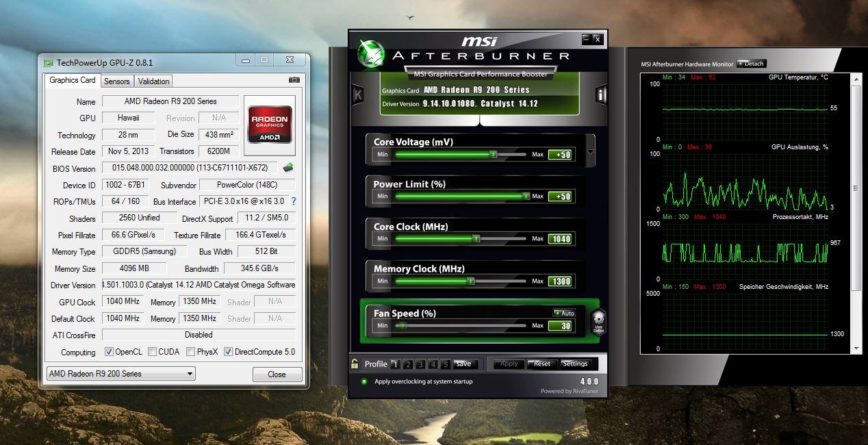Toggle the DirectCompute 5.0 checkbox
Screen dimensions: 868x445
click(229, 352)
